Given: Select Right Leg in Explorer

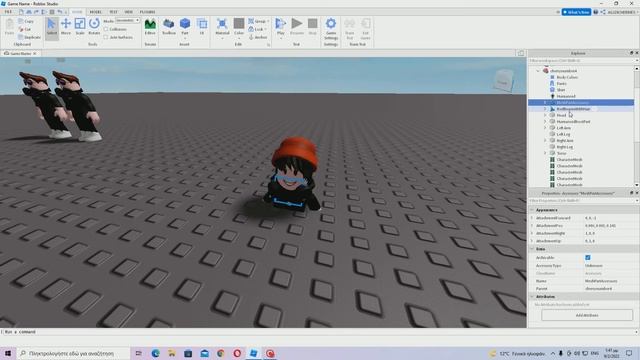Looking at the screenshot, I should tap(564, 147).
